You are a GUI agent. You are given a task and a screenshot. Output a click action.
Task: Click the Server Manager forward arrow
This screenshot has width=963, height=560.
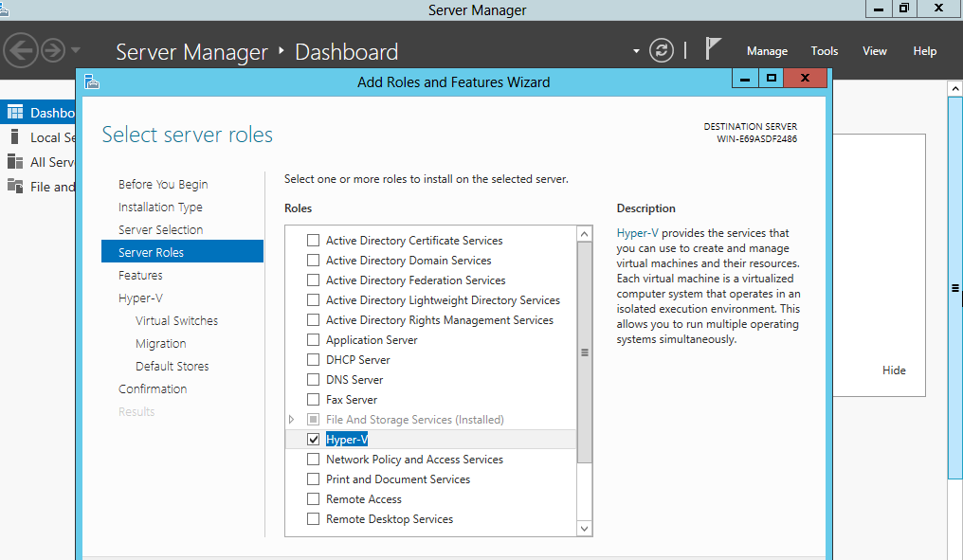(53, 50)
